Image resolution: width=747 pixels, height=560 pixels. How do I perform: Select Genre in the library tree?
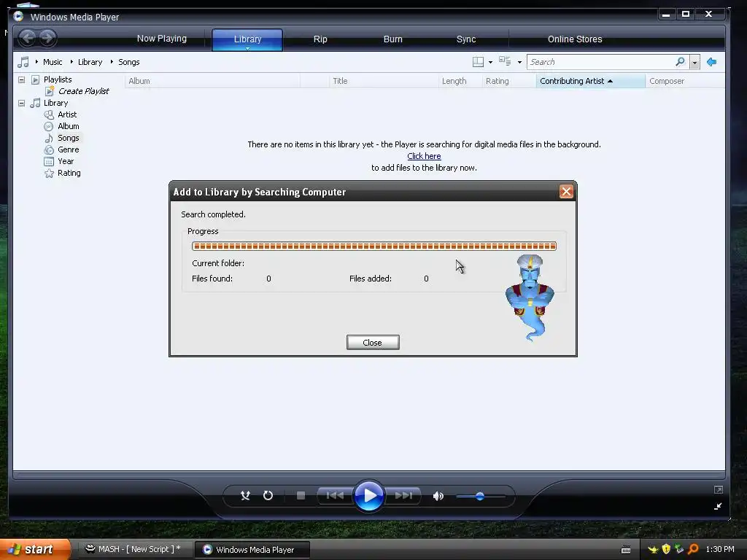tap(68, 149)
